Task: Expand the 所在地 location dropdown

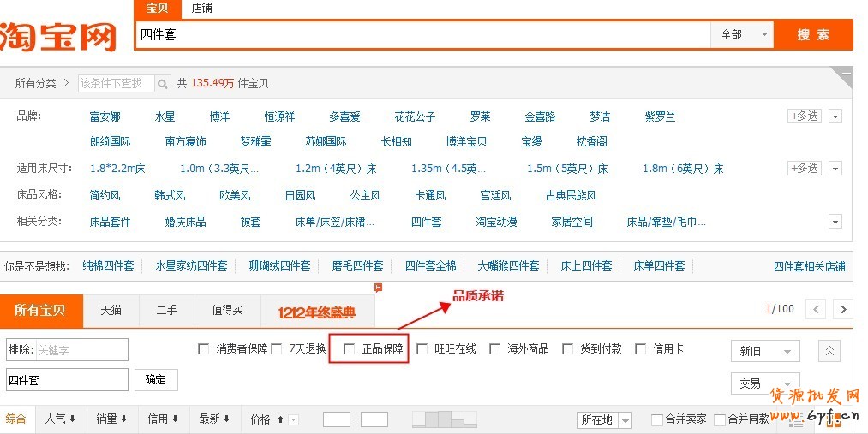Action: click(x=604, y=419)
